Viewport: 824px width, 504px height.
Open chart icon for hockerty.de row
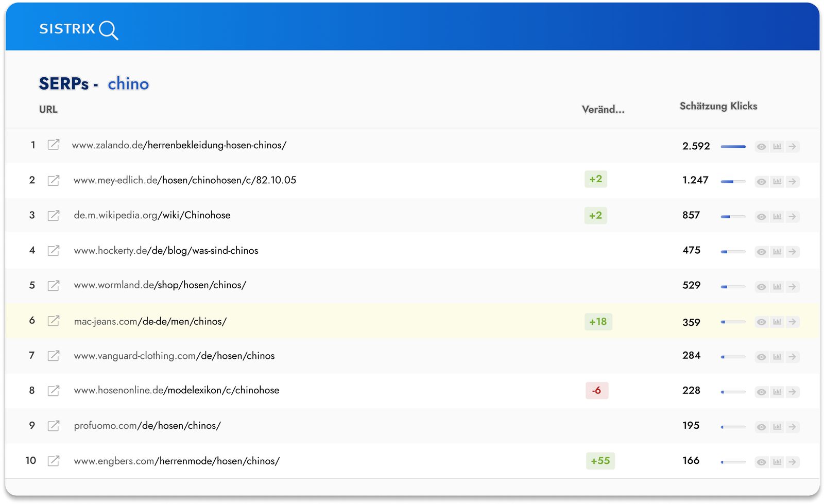point(777,252)
